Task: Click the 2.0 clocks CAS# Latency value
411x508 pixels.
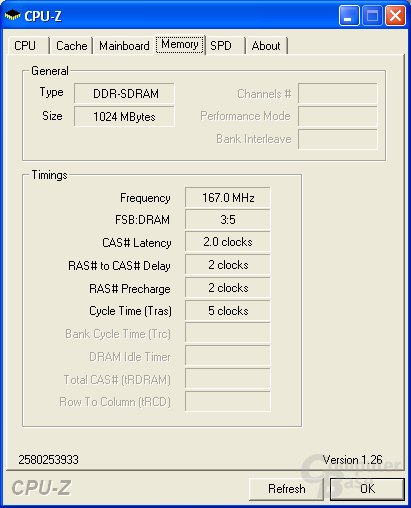Action: (228, 242)
